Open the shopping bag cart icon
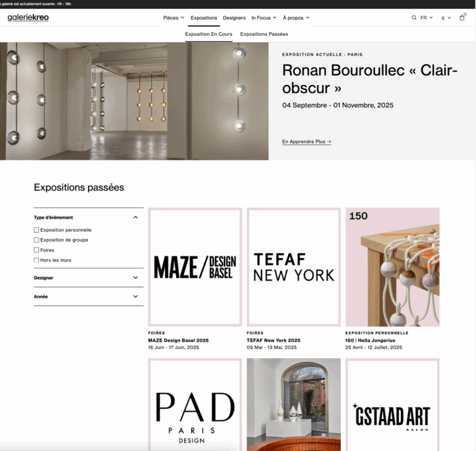Image resolution: width=476 pixels, height=451 pixels. tap(462, 17)
